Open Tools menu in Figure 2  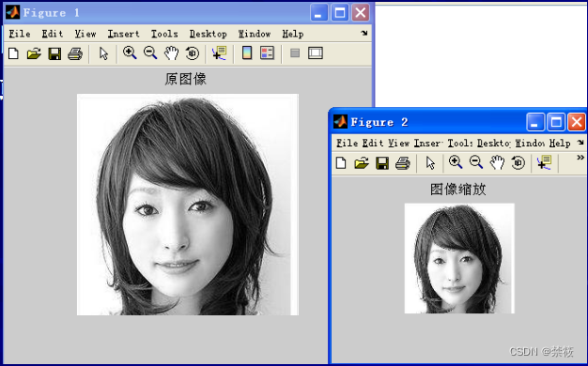click(460, 143)
